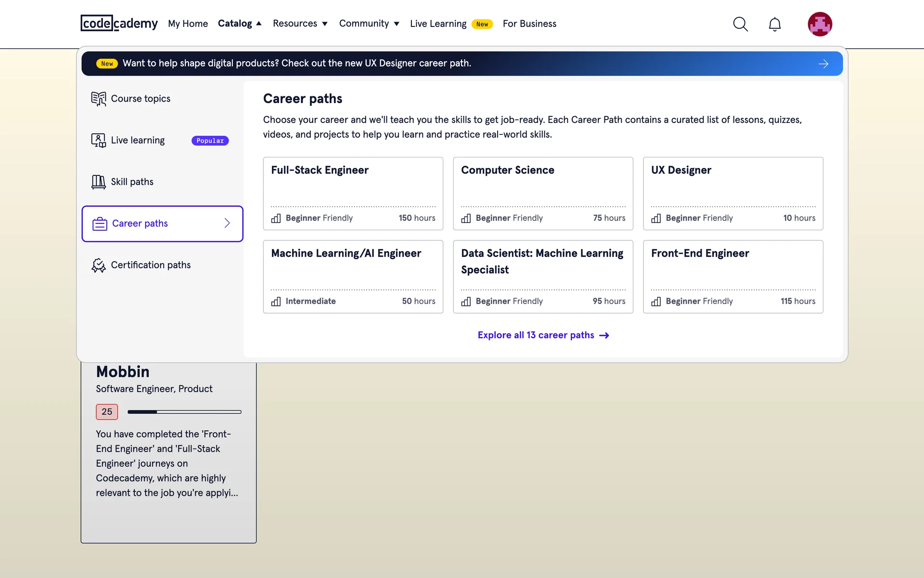924x578 pixels.
Task: Click the arrow on UX Designer banner
Action: tap(823, 64)
